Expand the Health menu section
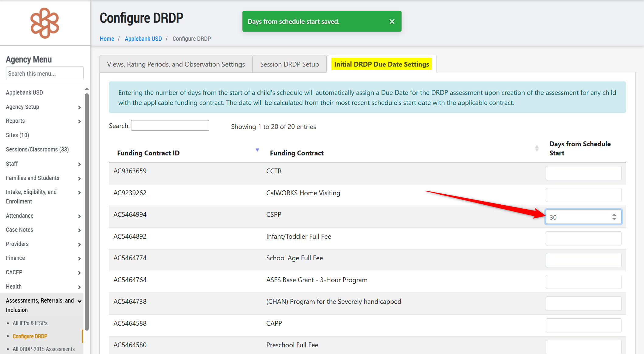 [x=79, y=287]
